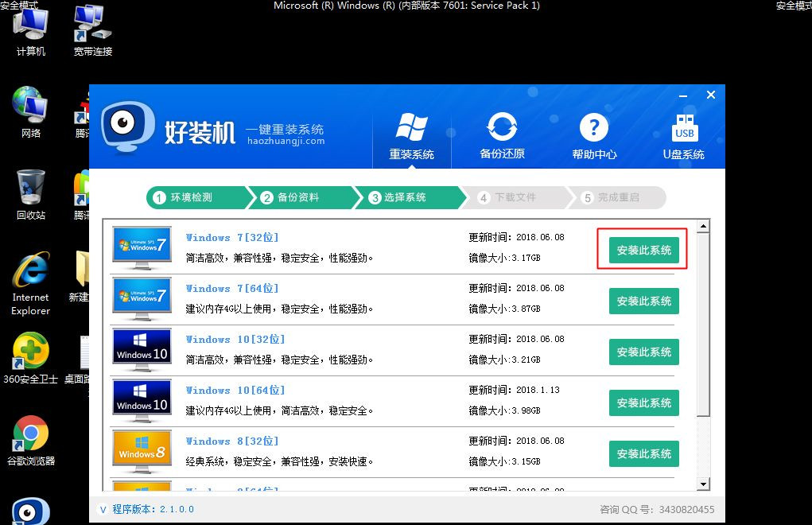Click the scrollbar down arrow
Viewport: 812px width, 525px height.
pyautogui.click(x=703, y=483)
